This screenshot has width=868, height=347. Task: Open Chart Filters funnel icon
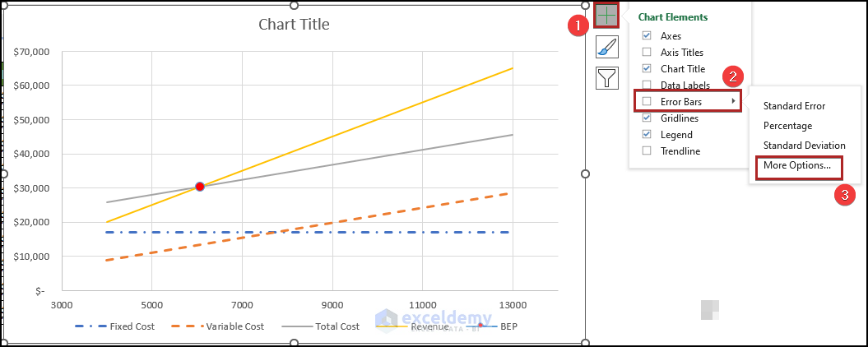tap(606, 78)
